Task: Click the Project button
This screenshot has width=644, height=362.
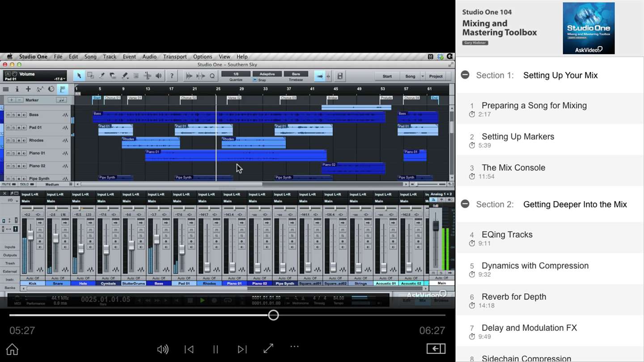Action: point(436,76)
